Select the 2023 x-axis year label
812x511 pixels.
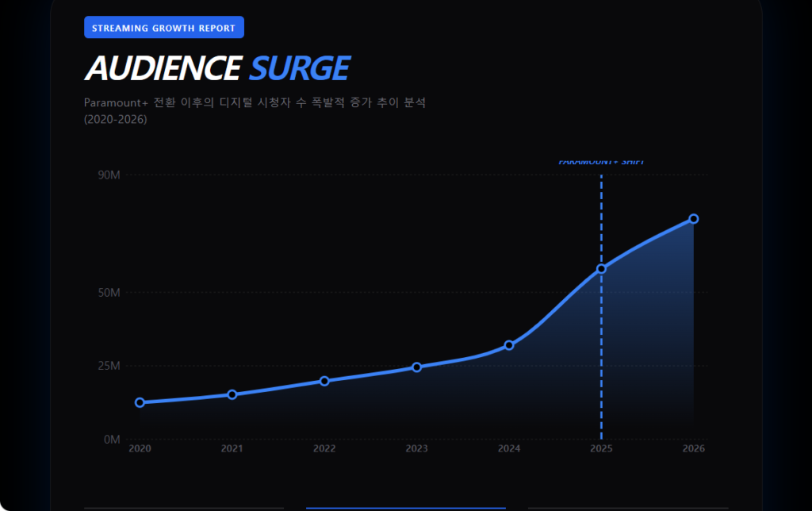[416, 449]
